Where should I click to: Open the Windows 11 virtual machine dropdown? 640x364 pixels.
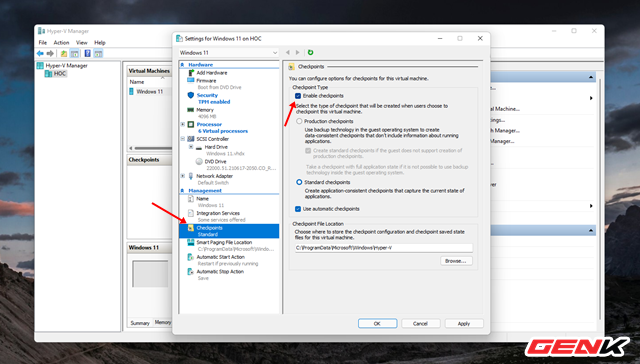229,53
